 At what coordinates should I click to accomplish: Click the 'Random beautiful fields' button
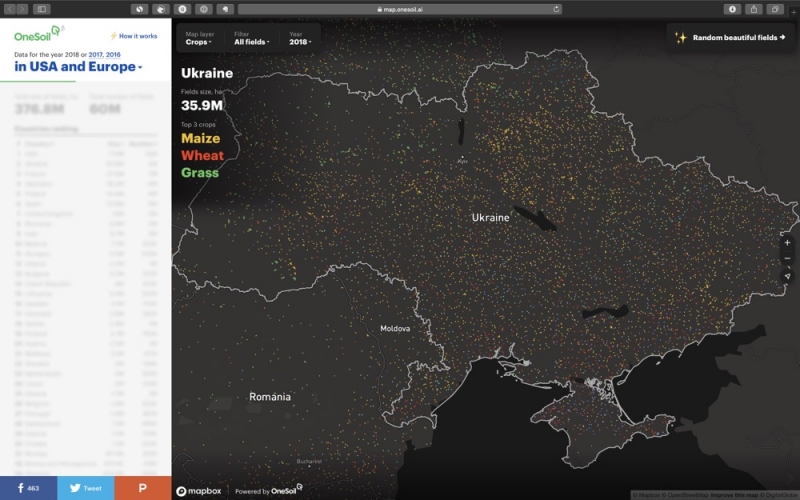point(732,37)
